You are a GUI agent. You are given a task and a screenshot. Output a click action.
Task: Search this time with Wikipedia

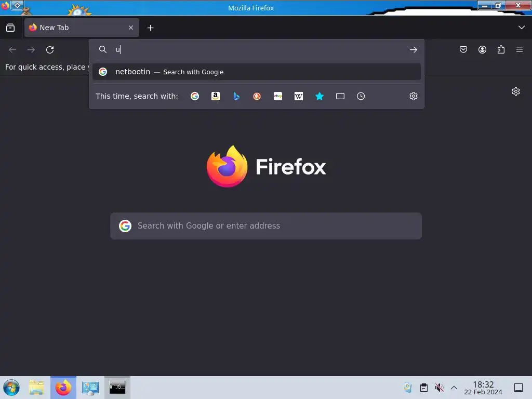pyautogui.click(x=299, y=96)
